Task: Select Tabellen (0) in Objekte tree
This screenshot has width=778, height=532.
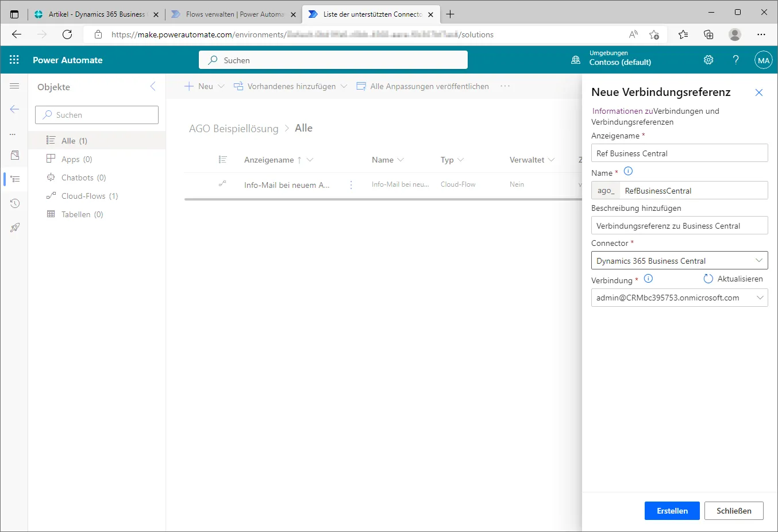Action: pos(97,214)
